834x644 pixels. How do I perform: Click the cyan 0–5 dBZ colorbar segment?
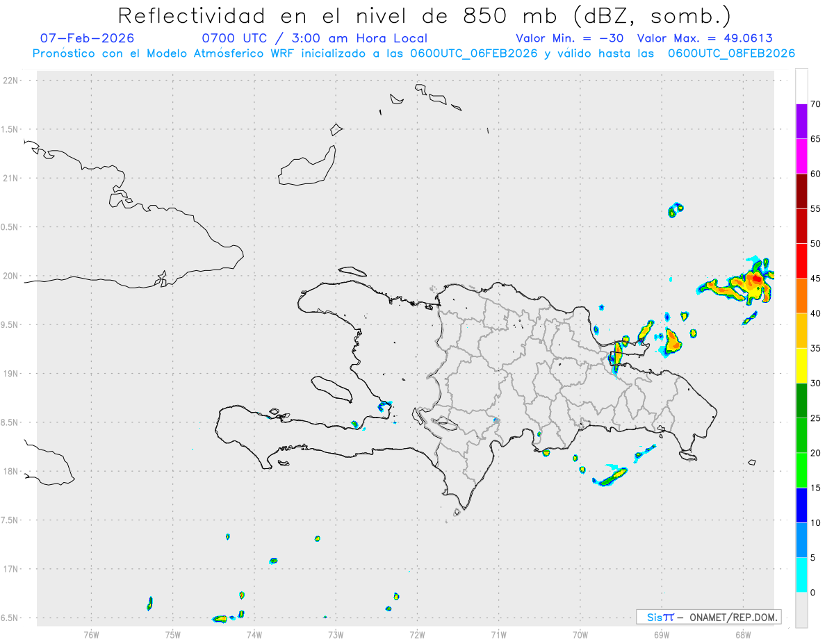click(x=801, y=575)
